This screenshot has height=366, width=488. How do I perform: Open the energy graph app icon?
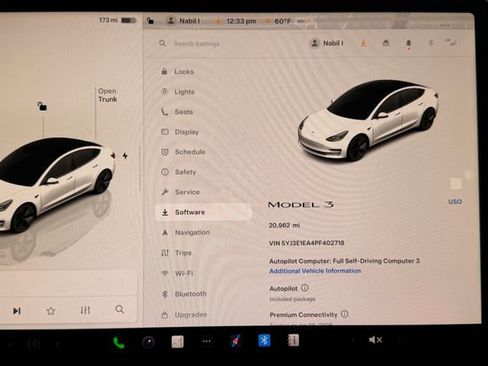[x=177, y=342]
